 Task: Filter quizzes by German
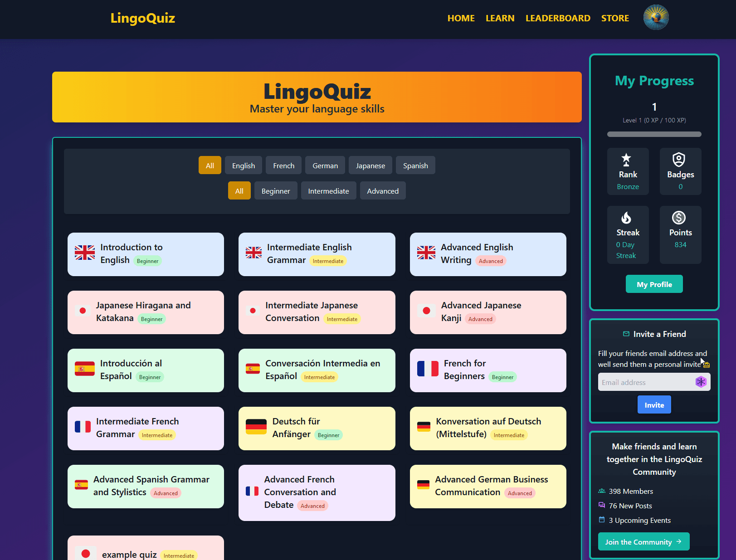pos(325,166)
